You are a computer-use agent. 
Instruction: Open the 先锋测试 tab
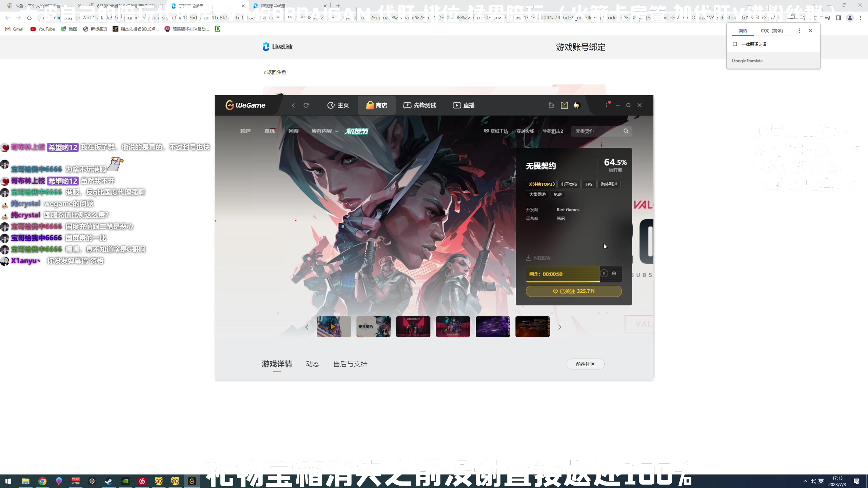(x=420, y=105)
